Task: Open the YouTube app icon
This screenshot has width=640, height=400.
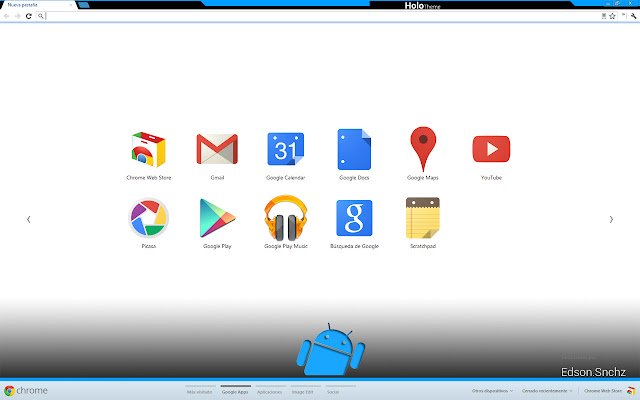Action: pyautogui.click(x=491, y=149)
